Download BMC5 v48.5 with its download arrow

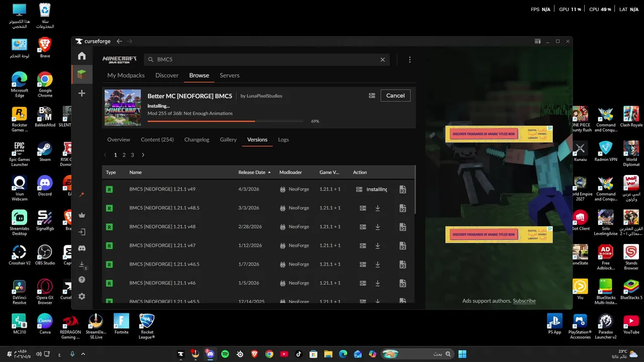tap(377, 208)
